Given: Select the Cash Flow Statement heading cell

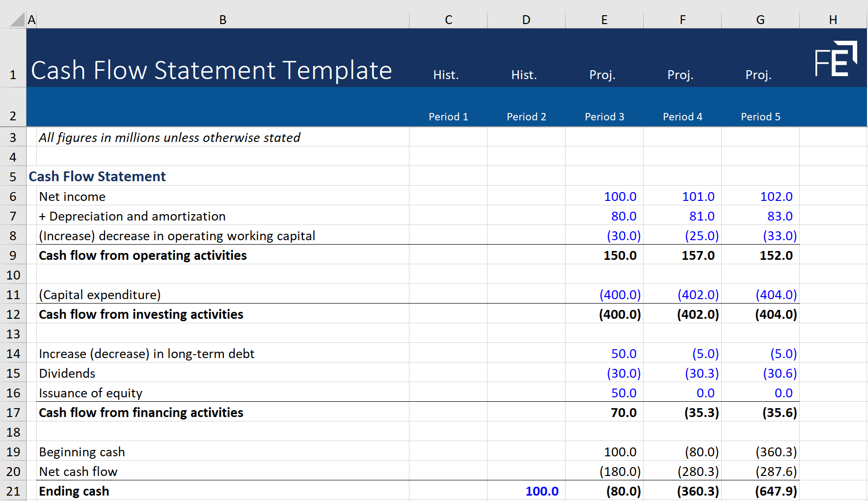Looking at the screenshot, I should coord(97,176).
